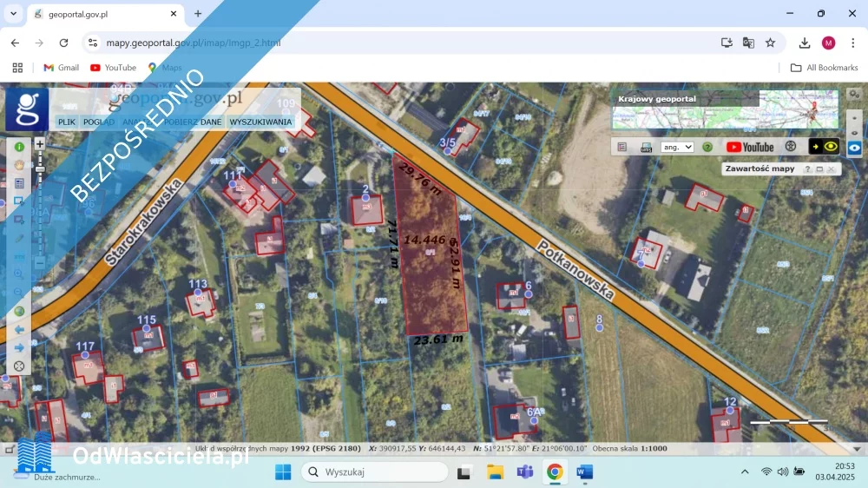Open the map settings gears icon
This screenshot has width=868, height=488.
[x=791, y=147]
